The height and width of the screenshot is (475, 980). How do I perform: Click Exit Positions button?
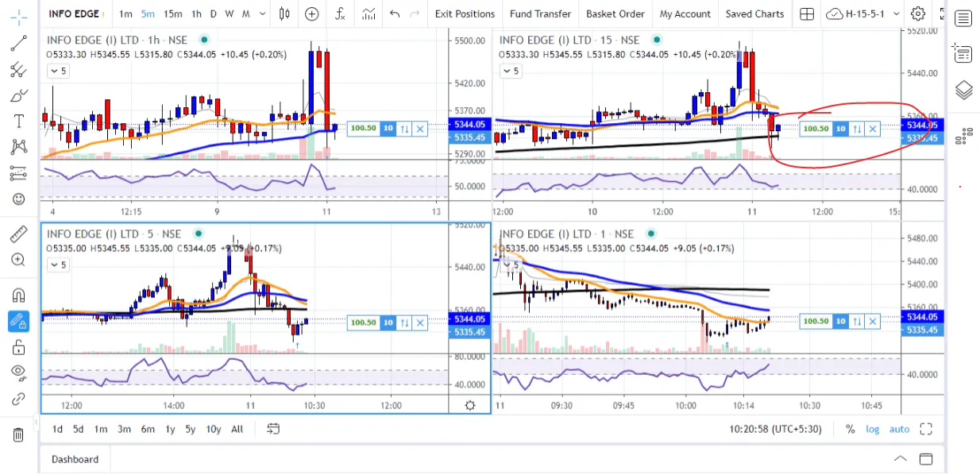coord(465,14)
